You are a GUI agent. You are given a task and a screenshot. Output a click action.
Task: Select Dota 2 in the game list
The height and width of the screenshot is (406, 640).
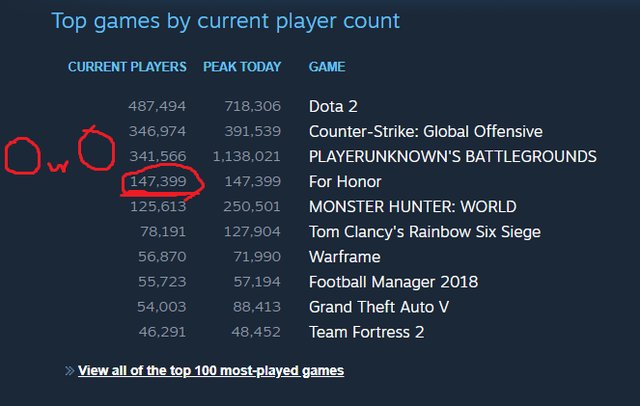pyautogui.click(x=333, y=106)
